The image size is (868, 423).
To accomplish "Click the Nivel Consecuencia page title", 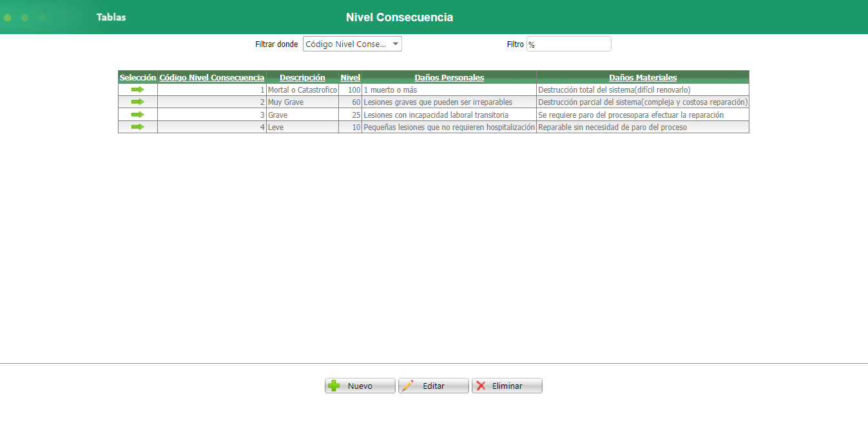I will tap(400, 17).
